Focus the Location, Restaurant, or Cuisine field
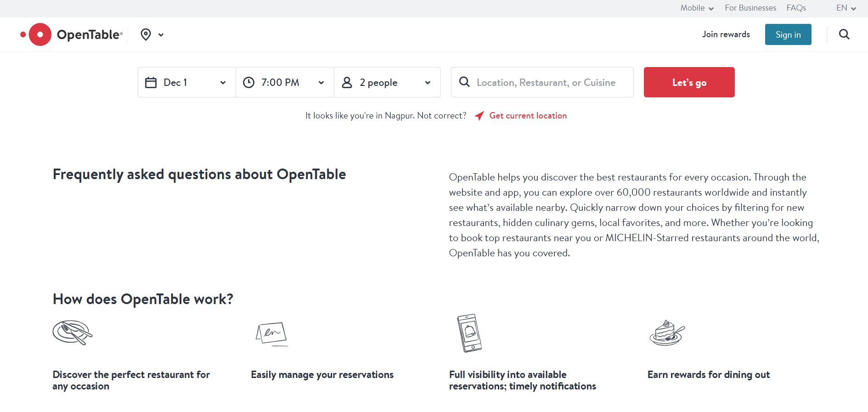This screenshot has width=868, height=412. (x=542, y=82)
